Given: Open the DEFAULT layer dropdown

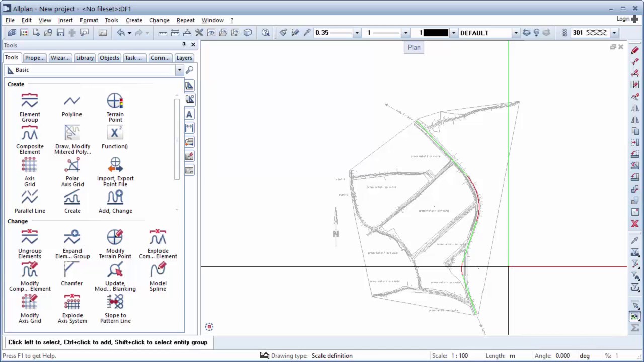Looking at the screenshot, I should tap(516, 33).
